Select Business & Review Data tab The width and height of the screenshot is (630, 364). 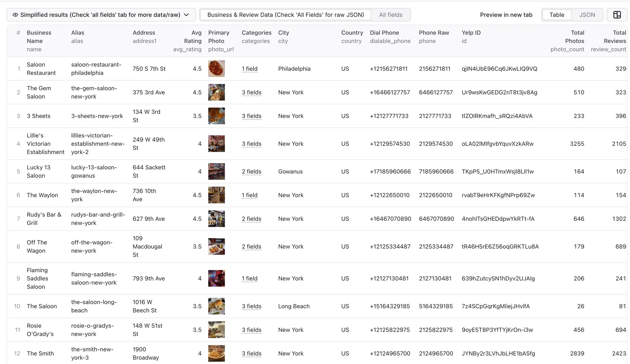tap(286, 15)
